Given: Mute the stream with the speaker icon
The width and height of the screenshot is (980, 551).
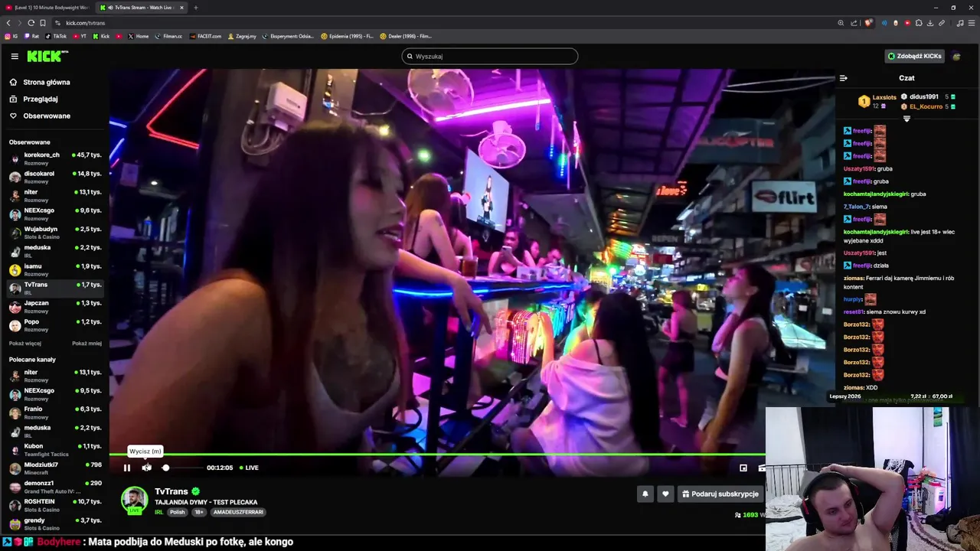Looking at the screenshot, I should [x=146, y=468].
